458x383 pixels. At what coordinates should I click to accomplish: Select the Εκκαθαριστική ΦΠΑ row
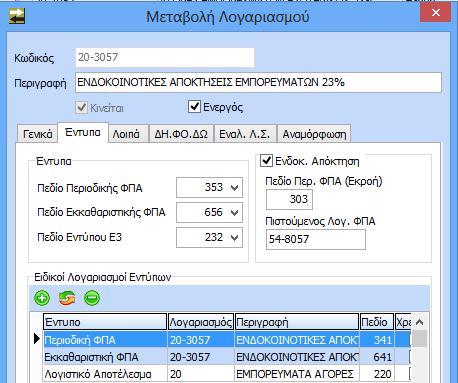227,357
